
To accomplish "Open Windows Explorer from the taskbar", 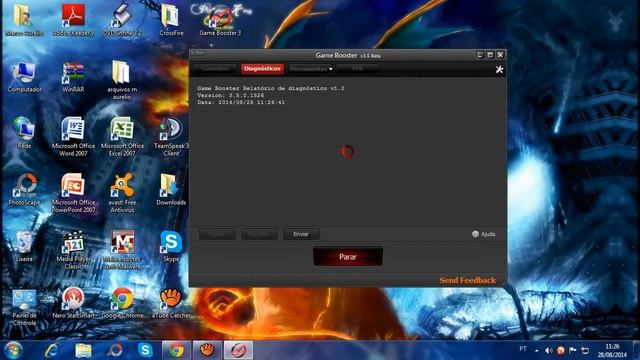I will click(x=83, y=350).
